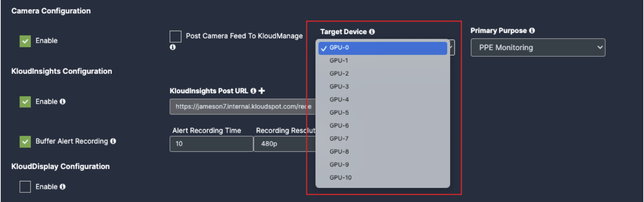The width and height of the screenshot is (644, 202).
Task: Open the PPE Monitoring purpose dropdown
Action: (x=538, y=47)
